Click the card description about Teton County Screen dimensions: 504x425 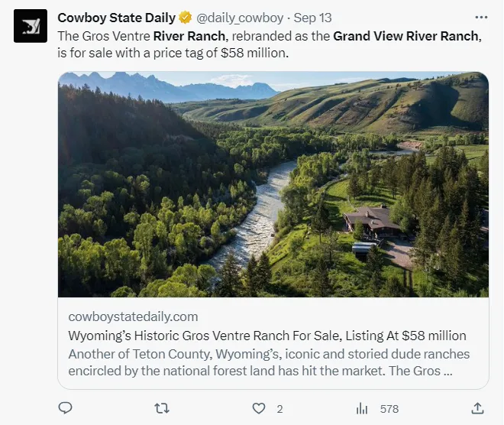267,362
